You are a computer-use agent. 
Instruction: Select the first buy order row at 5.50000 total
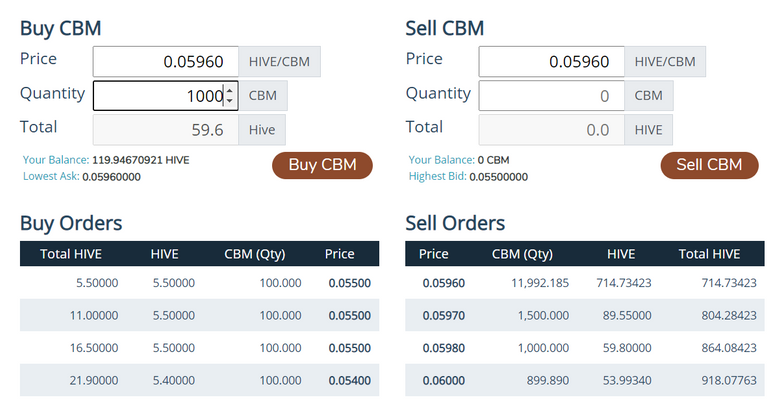[x=200, y=283]
